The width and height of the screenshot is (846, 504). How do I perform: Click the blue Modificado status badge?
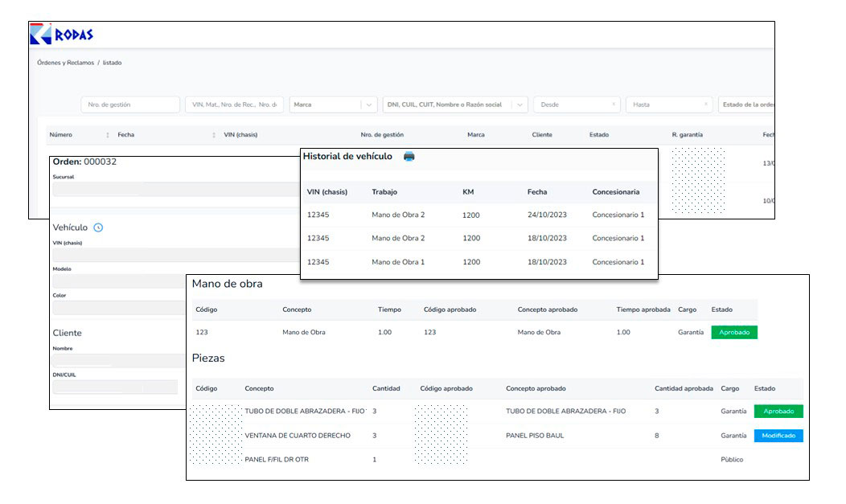pyautogui.click(x=778, y=436)
